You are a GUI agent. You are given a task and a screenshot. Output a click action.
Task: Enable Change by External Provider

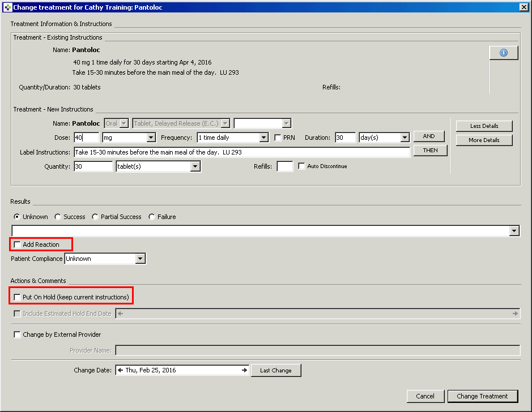tap(17, 335)
